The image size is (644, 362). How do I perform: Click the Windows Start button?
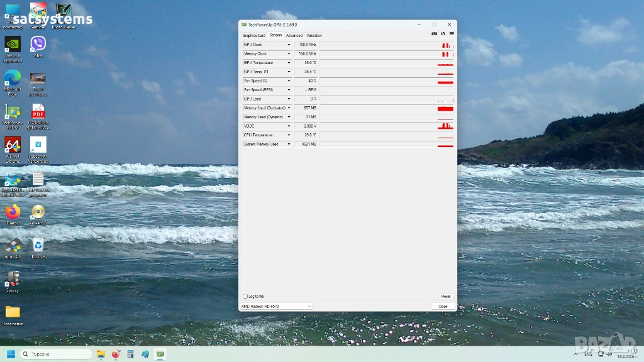[x=11, y=354]
